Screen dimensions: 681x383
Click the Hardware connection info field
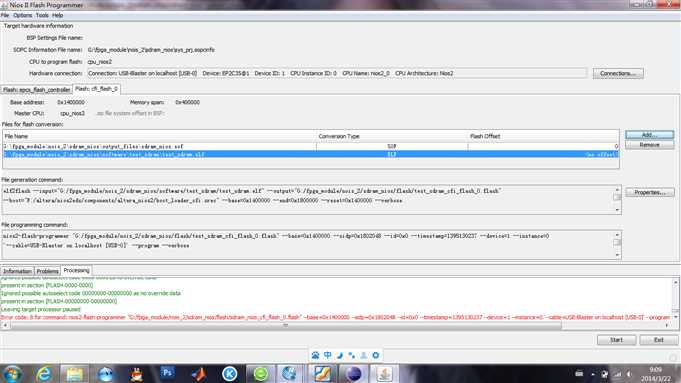click(x=337, y=73)
